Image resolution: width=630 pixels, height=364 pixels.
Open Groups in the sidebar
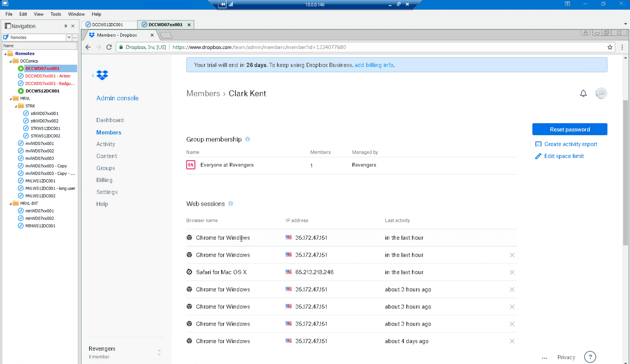(x=106, y=168)
